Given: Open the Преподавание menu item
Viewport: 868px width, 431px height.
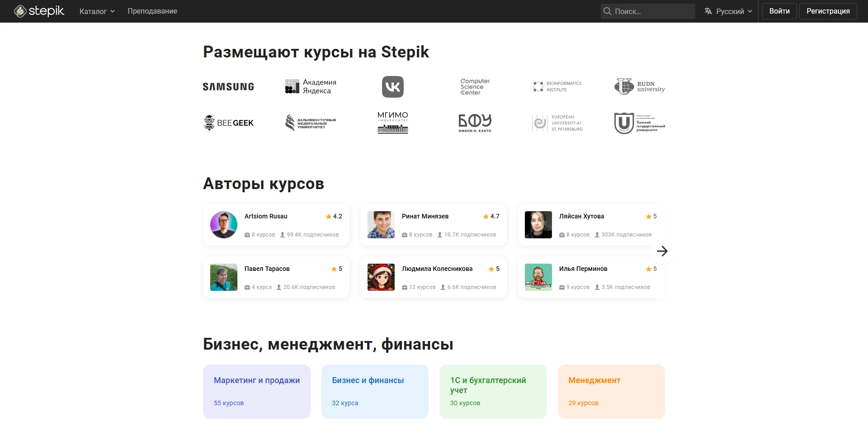Looking at the screenshot, I should coord(152,11).
